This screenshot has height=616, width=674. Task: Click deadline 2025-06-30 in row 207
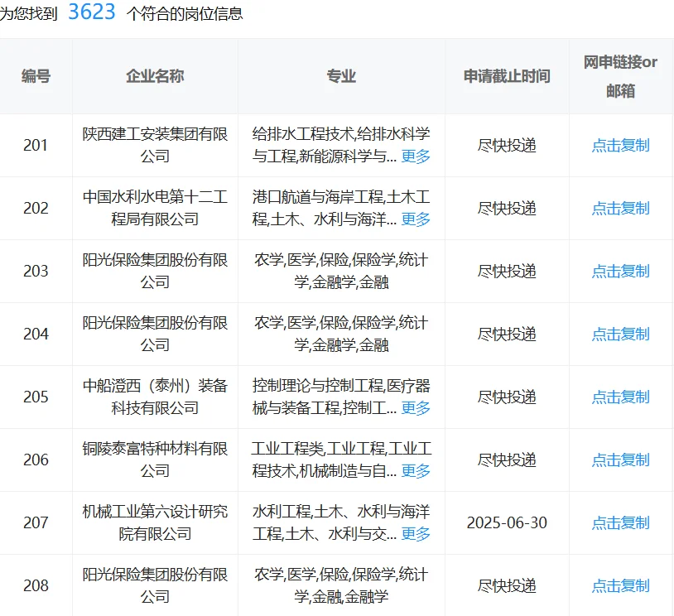tap(507, 522)
